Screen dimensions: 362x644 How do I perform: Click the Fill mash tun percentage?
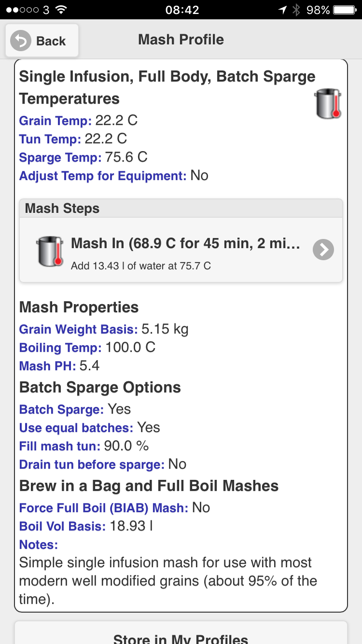126,446
